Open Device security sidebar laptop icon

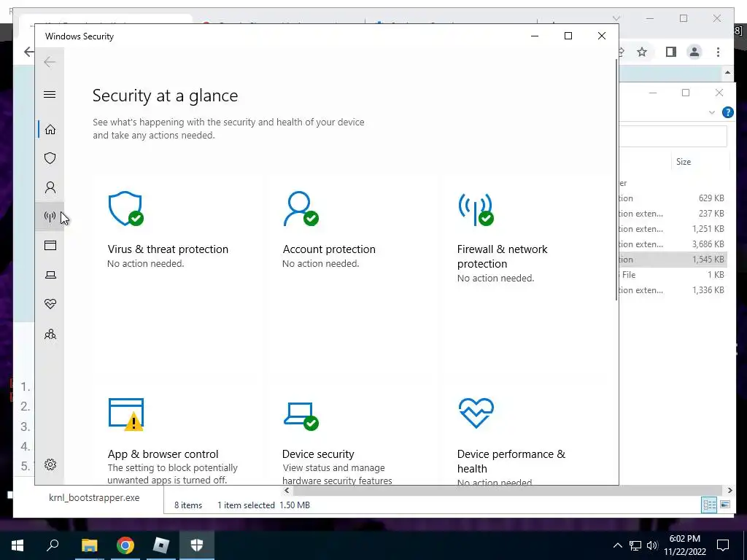(50, 275)
